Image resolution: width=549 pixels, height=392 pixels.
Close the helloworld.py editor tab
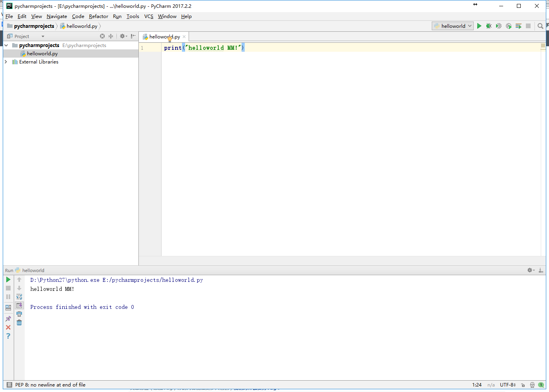coord(184,37)
